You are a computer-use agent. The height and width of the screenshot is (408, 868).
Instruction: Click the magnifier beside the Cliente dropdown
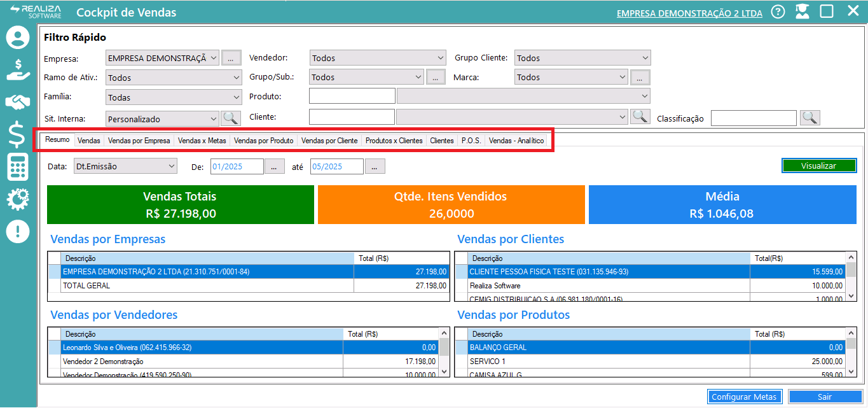[x=640, y=116]
